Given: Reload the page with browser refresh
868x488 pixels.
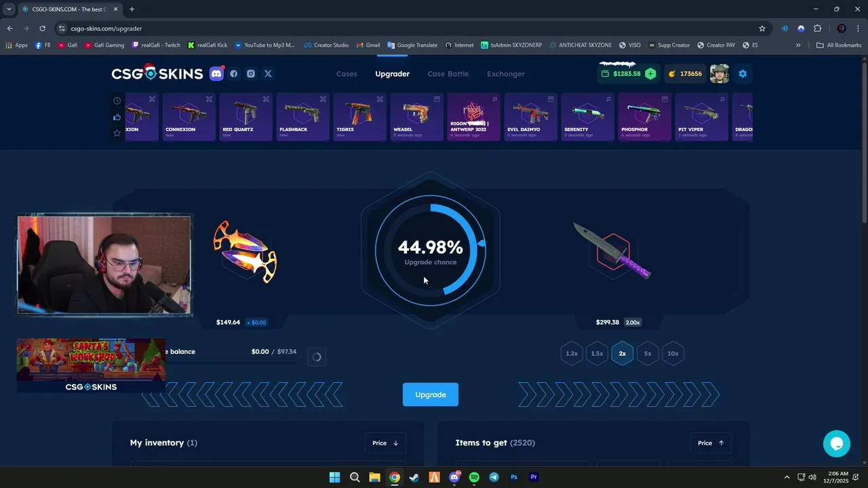Looking at the screenshot, I should pyautogui.click(x=42, y=28).
